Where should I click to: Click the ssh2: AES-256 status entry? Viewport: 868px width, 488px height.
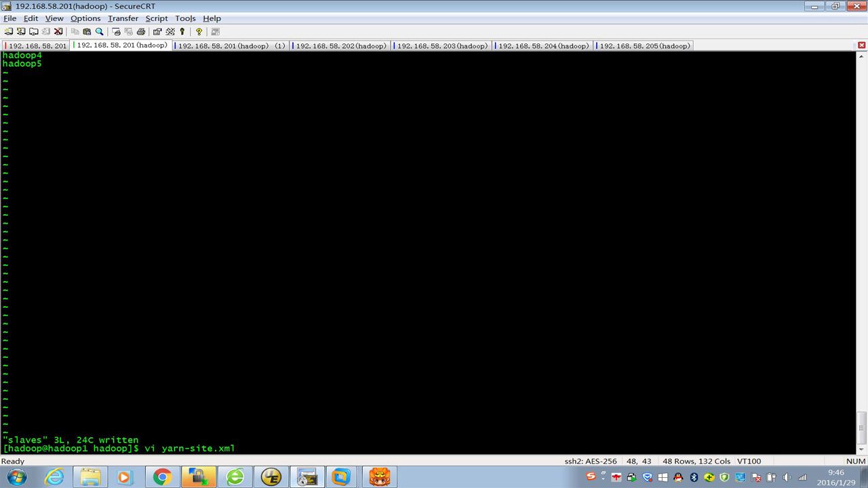click(x=591, y=461)
